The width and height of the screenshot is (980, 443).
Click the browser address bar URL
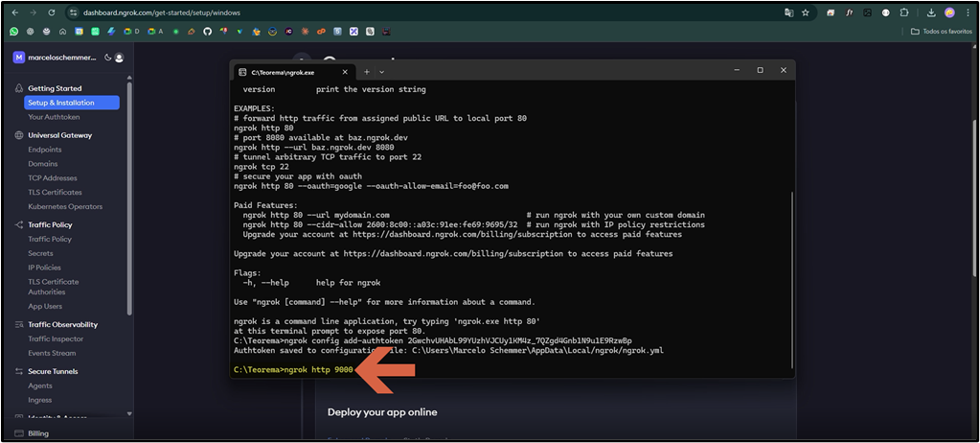point(161,12)
